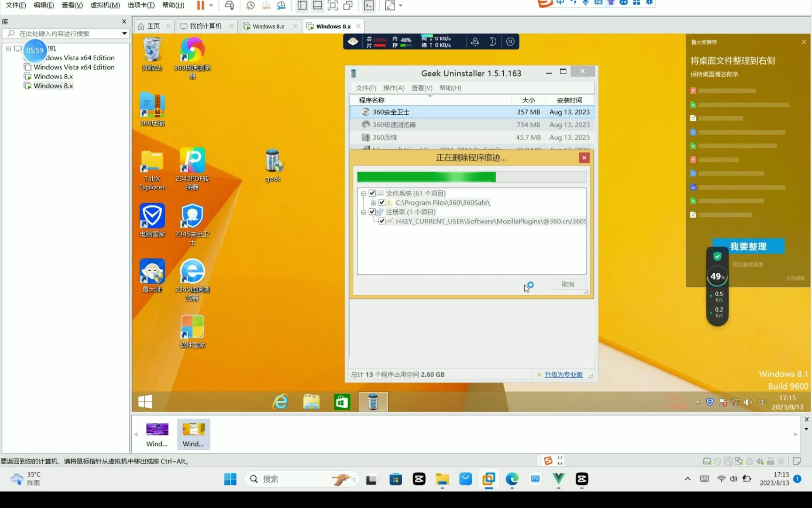This screenshot has height=508, width=812.
Task: Open VMware 文件(F) menu
Action: (16, 5)
